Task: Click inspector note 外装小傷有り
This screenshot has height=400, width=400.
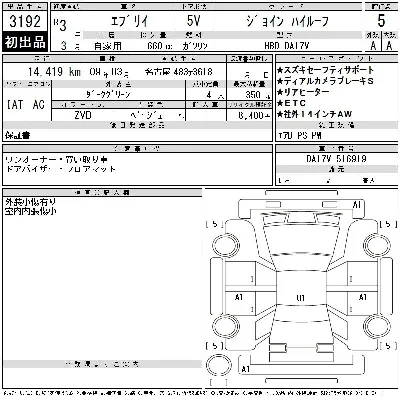Action: [30, 202]
